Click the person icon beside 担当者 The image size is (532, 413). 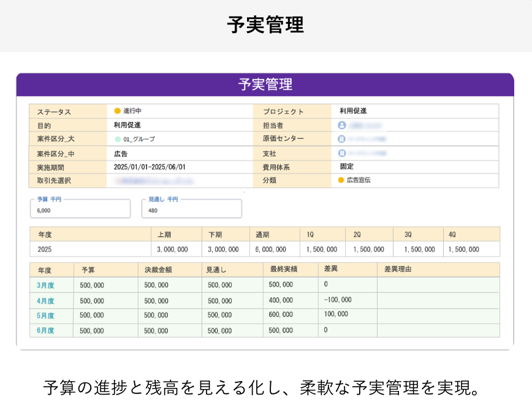click(x=341, y=124)
